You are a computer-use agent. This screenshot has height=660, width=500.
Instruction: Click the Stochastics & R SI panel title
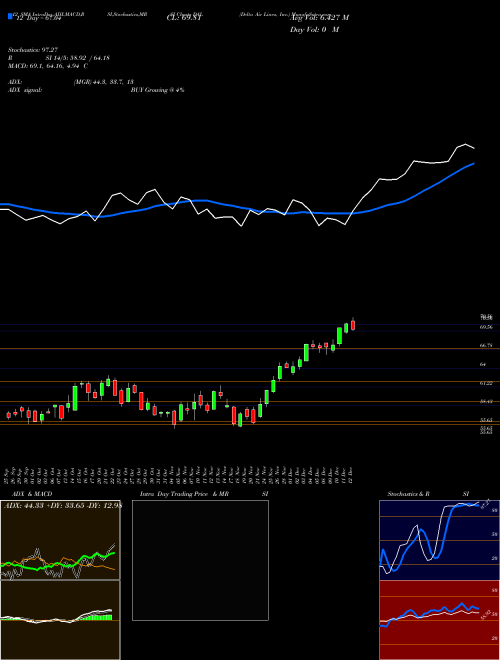tap(428, 494)
